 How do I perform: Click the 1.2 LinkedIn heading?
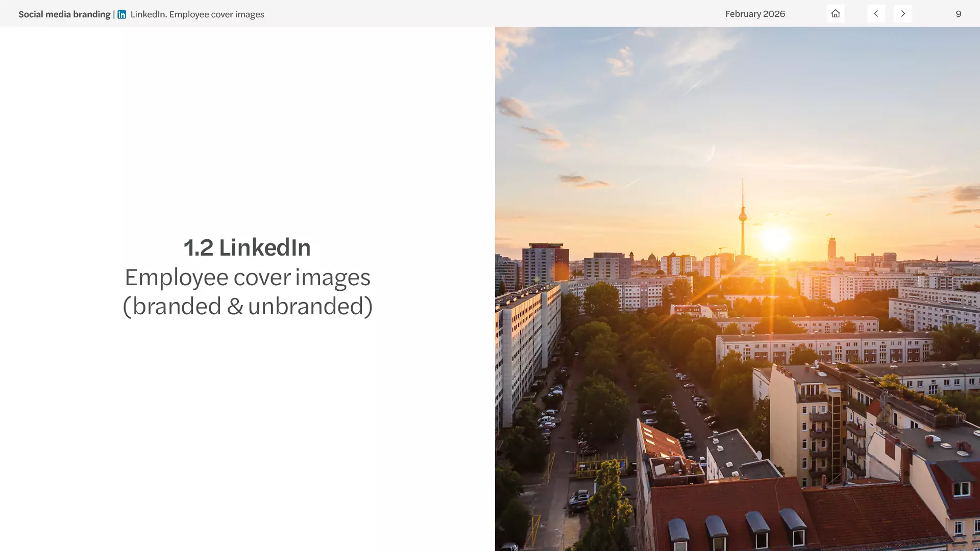(x=247, y=247)
